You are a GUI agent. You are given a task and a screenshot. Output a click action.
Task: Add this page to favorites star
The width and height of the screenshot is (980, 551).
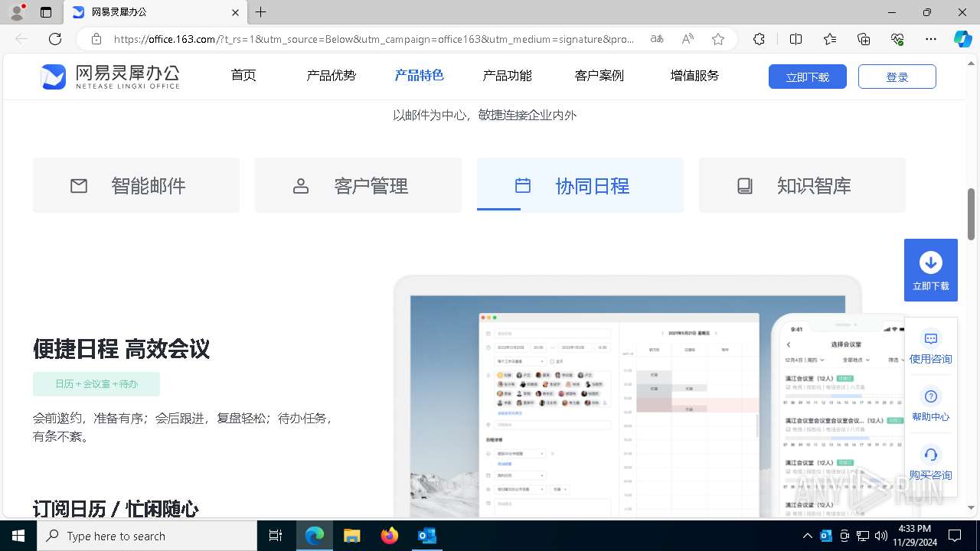(717, 39)
